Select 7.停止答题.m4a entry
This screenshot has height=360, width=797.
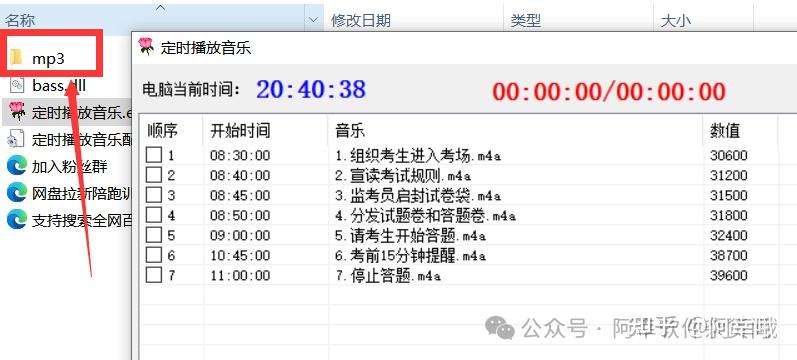(x=387, y=276)
